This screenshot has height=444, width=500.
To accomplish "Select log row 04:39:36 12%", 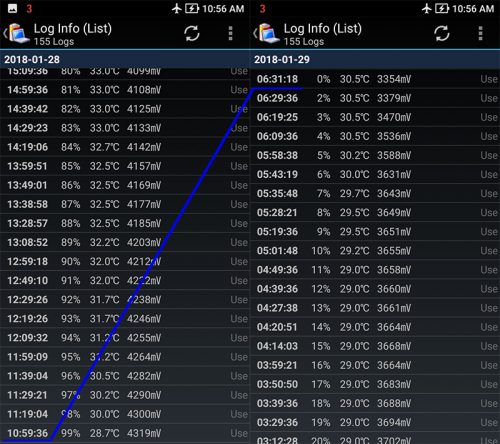I will click(x=375, y=289).
